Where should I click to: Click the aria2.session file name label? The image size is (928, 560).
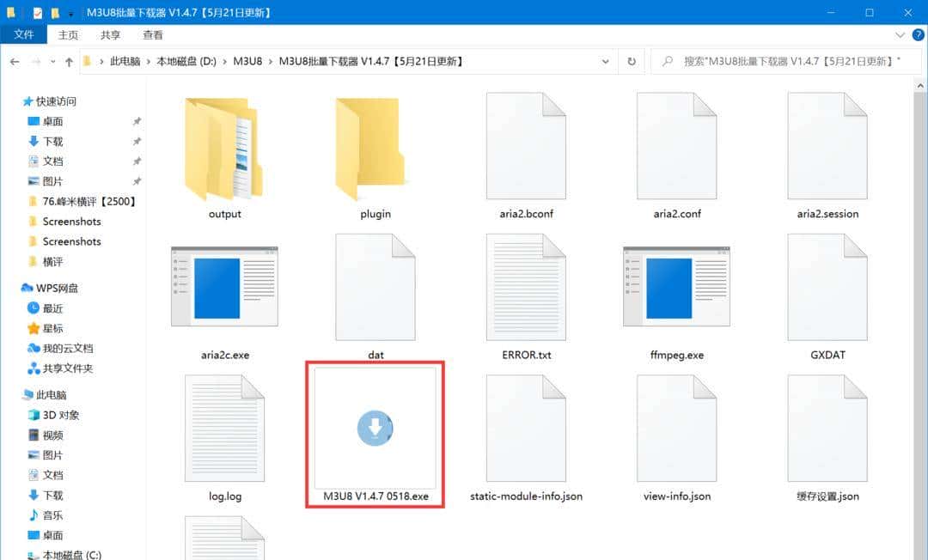pos(827,214)
